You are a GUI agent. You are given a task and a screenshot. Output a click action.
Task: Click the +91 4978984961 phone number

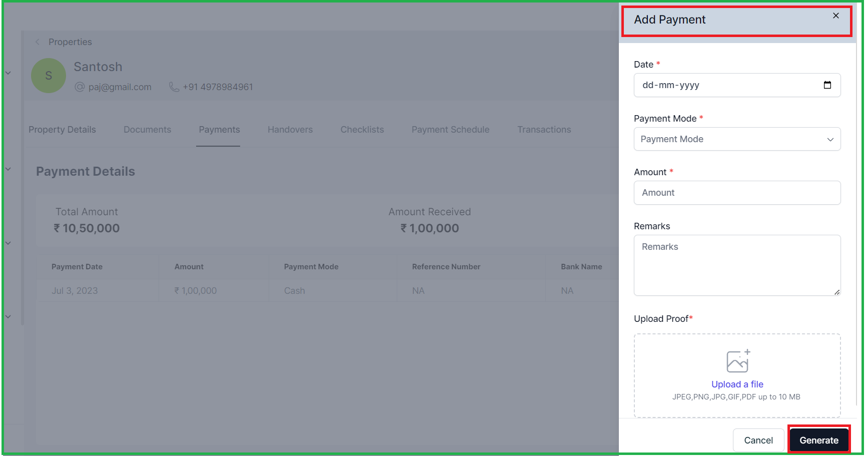(x=218, y=87)
